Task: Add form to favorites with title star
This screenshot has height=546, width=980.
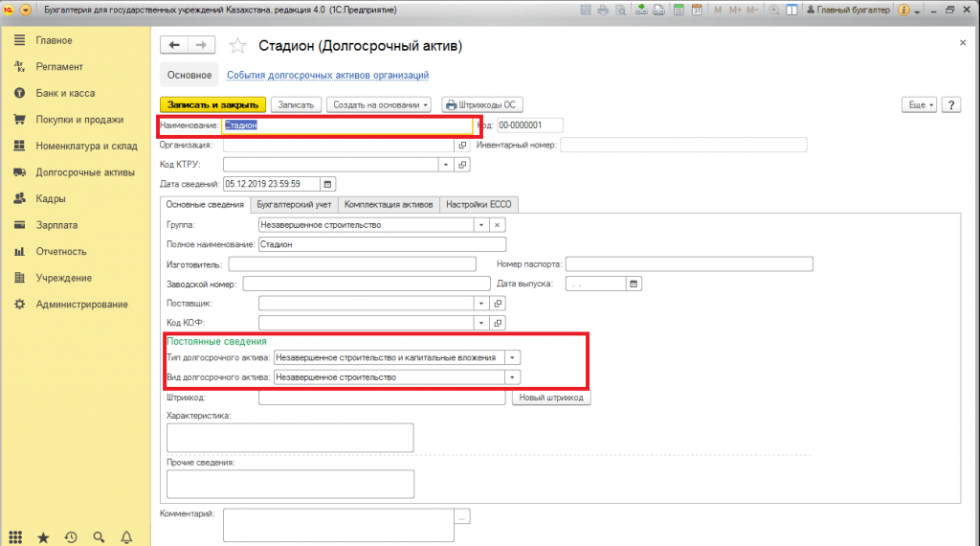Action: [x=239, y=46]
